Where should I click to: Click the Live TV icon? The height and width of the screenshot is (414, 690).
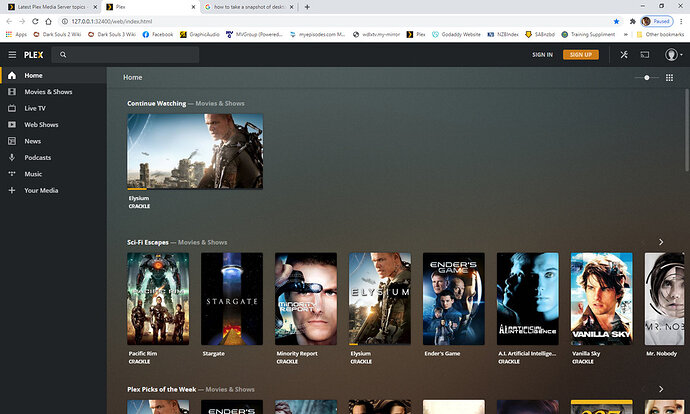(x=12, y=108)
